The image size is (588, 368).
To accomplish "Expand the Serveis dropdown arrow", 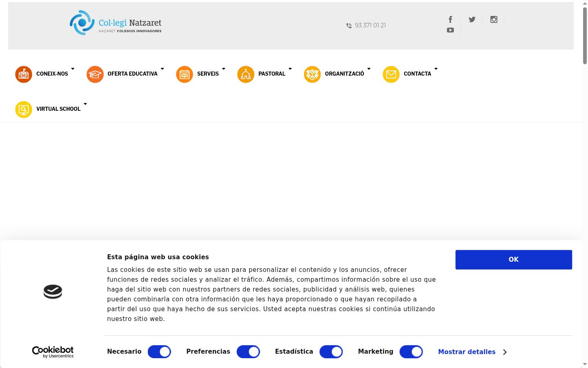I will point(224,69).
